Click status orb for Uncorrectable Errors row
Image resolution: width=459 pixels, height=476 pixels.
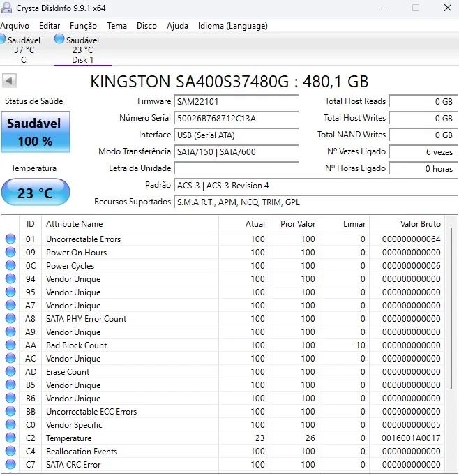(x=10, y=239)
